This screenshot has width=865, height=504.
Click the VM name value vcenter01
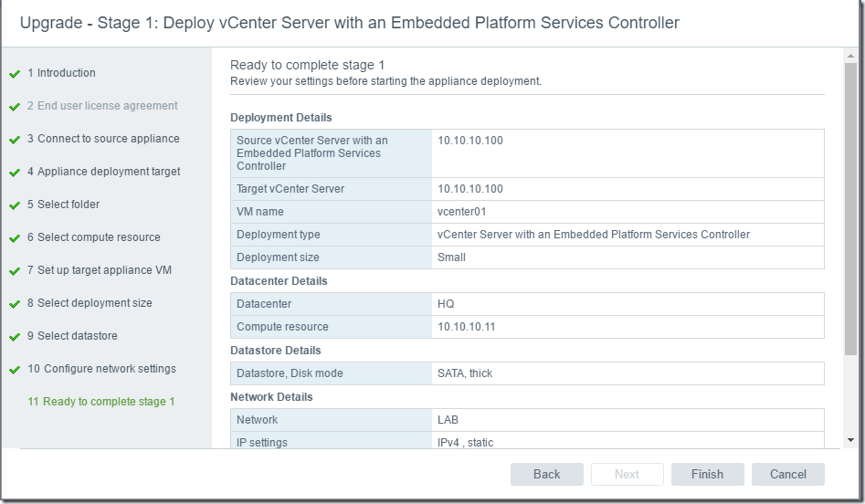point(462,212)
